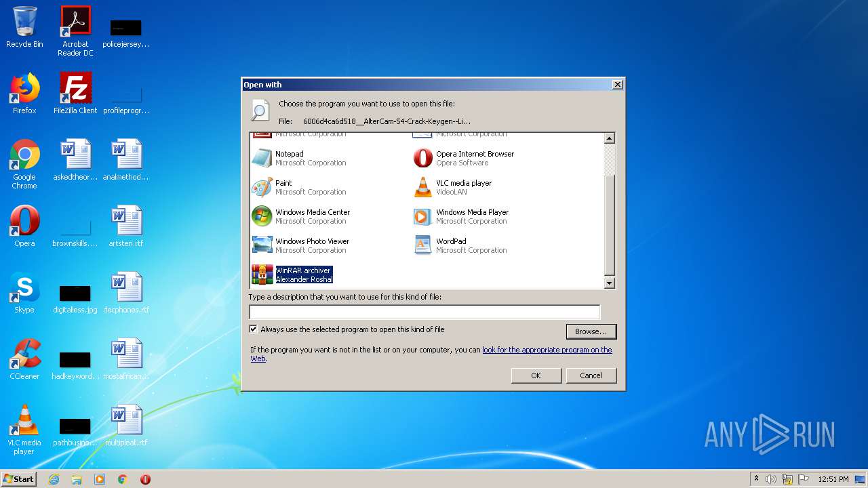This screenshot has width=868, height=488.
Task: Click the program list scroll up arrow
Action: tap(609, 138)
